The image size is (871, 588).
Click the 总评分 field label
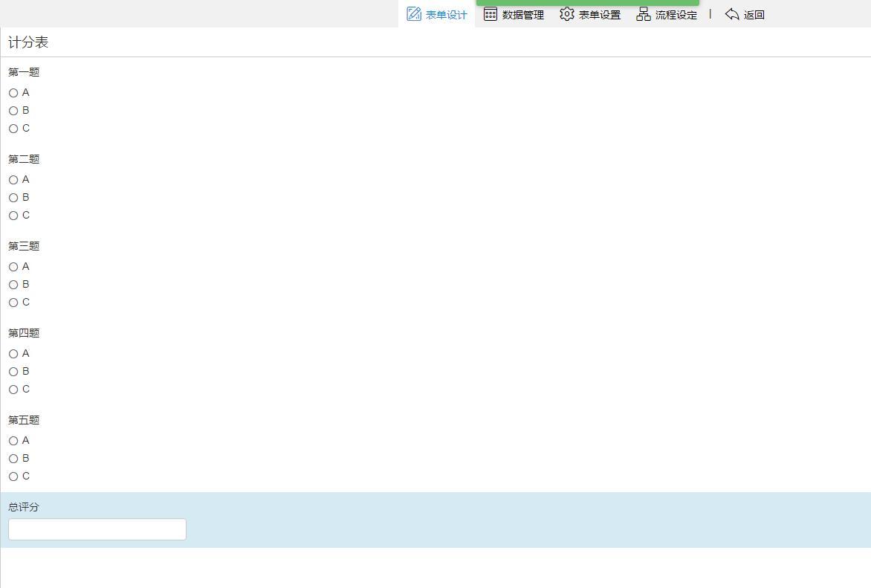(x=24, y=507)
